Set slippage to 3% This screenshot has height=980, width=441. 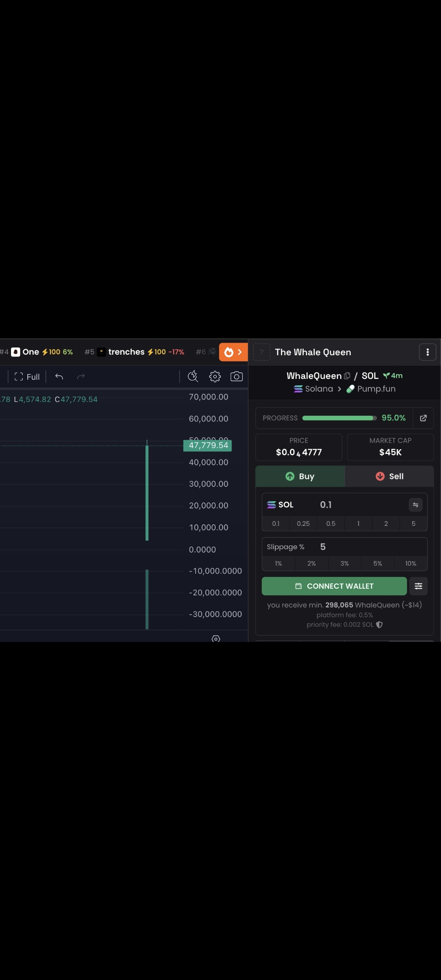click(345, 563)
